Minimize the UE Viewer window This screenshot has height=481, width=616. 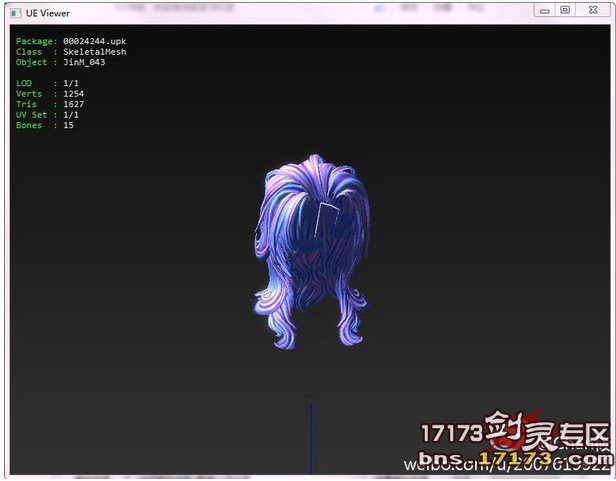(544, 11)
